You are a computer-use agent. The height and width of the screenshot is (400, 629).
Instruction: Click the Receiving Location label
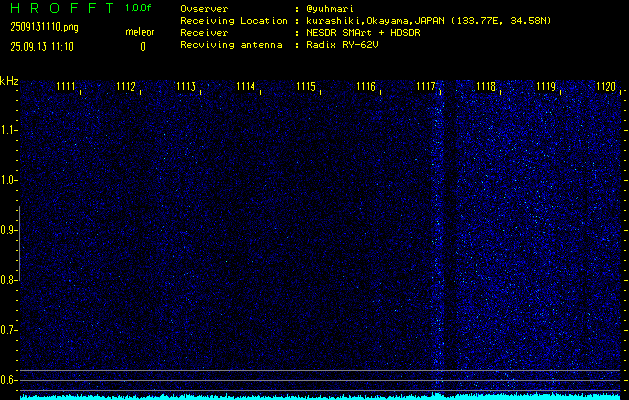pos(234,20)
